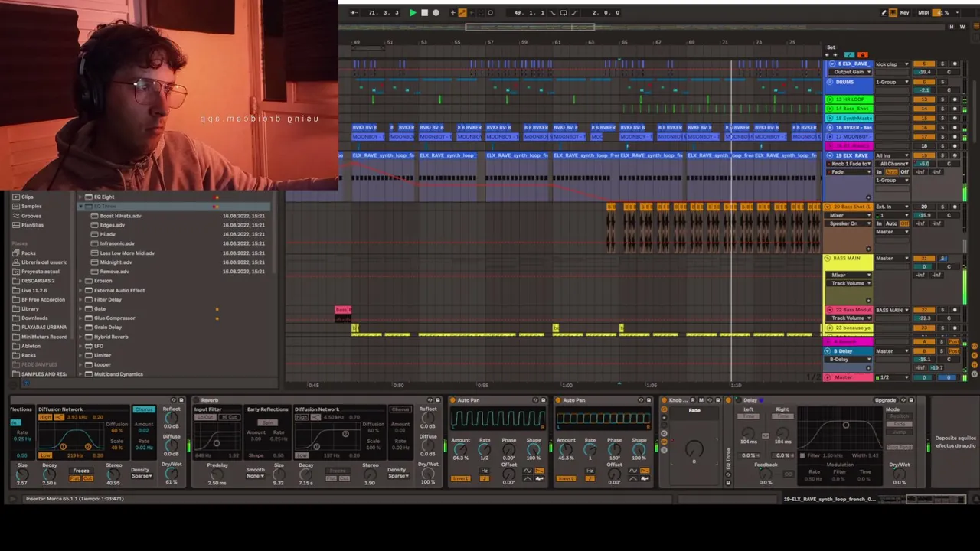Toggle Computer MIDI Keyboard icon

[893, 12]
